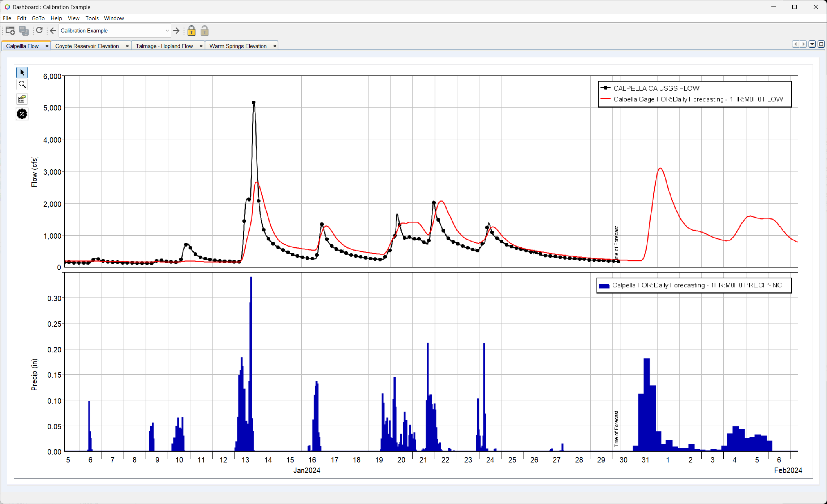Create a new dashboard using the toolbar icon
The height and width of the screenshot is (504, 827).
(x=10, y=30)
